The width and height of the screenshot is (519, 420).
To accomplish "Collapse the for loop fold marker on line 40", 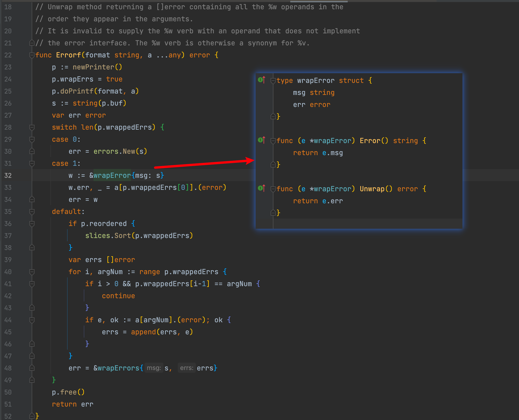I will (x=32, y=272).
